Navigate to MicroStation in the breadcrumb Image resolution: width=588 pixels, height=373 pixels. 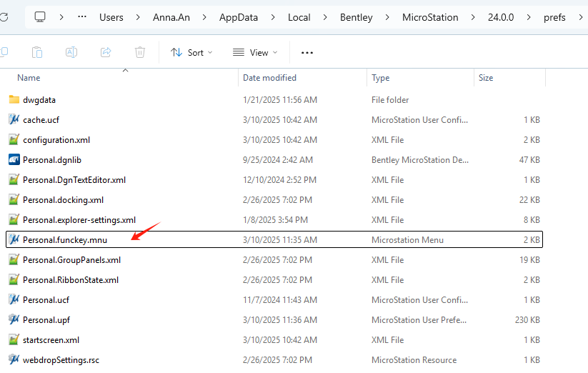click(430, 17)
